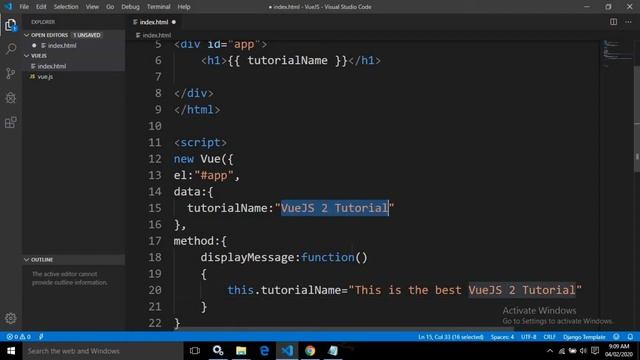Click displayMessage on line 18
640x360 pixels.
(247, 258)
